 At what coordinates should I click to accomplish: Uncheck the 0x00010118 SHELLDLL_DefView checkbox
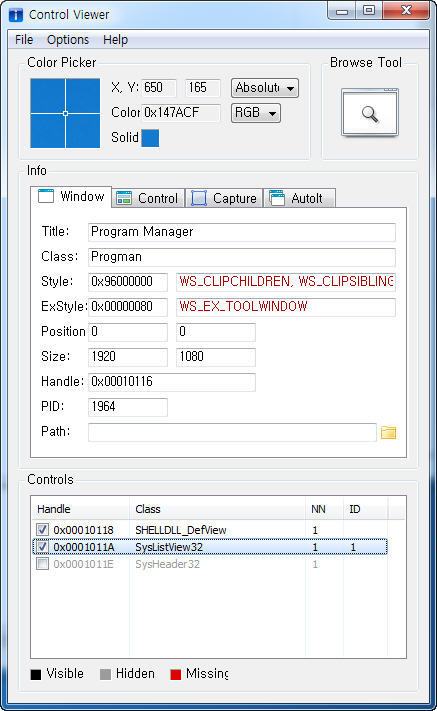43,529
